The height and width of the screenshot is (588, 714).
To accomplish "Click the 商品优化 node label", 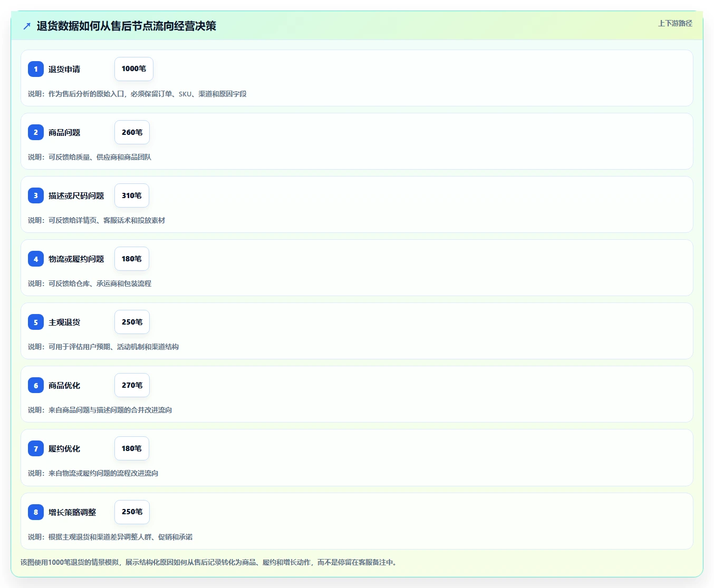I will click(x=64, y=385).
